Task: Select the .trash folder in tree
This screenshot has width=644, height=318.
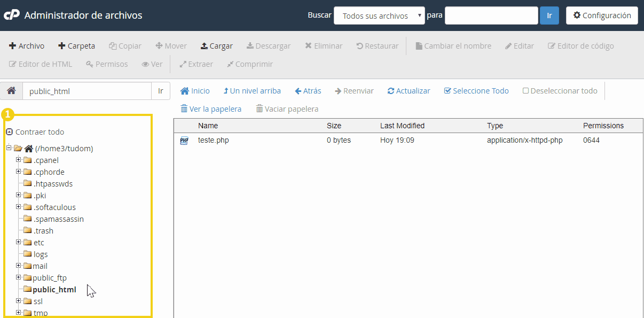Action: pyautogui.click(x=43, y=231)
